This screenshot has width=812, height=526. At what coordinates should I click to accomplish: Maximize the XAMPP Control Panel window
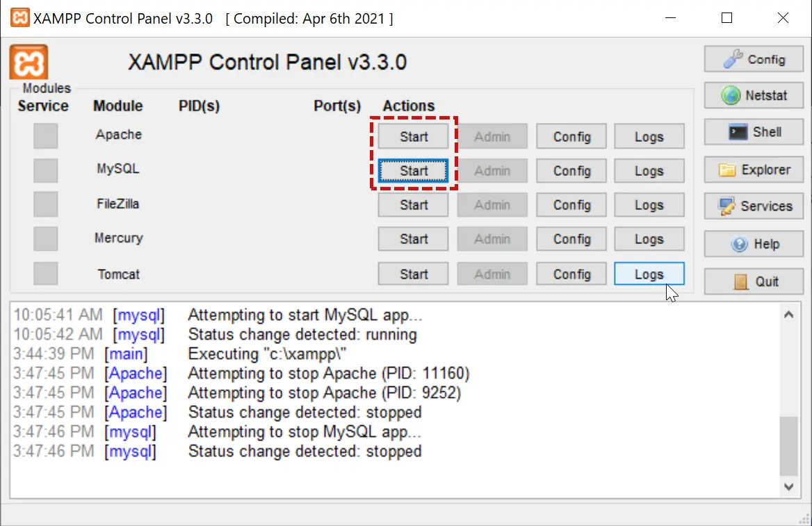point(726,17)
